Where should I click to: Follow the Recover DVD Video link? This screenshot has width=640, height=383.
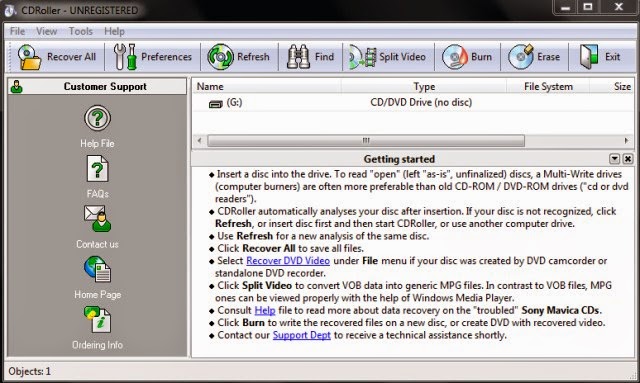pyautogui.click(x=288, y=261)
